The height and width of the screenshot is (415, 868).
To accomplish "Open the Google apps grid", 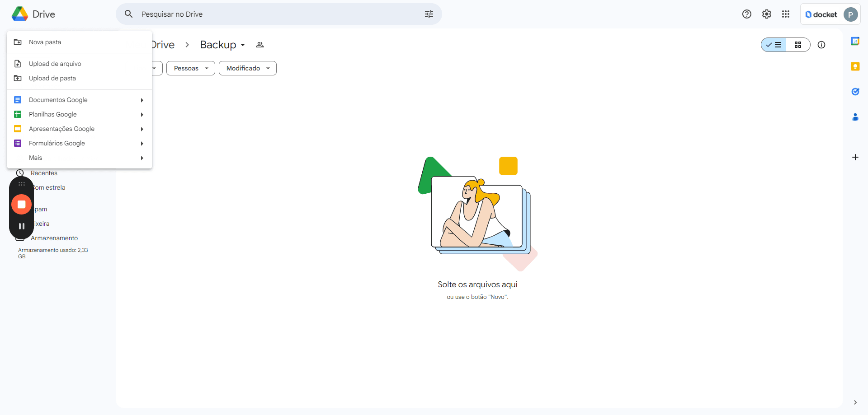I will pyautogui.click(x=786, y=14).
